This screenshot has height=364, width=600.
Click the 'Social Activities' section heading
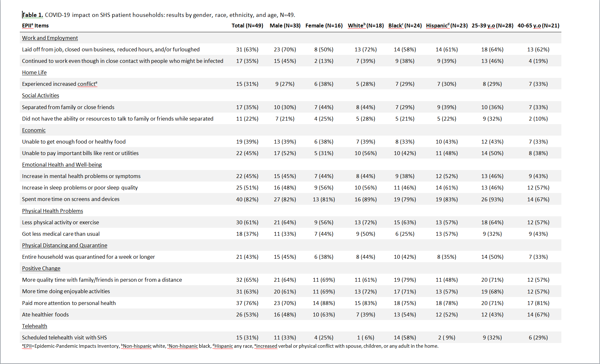(x=41, y=95)
